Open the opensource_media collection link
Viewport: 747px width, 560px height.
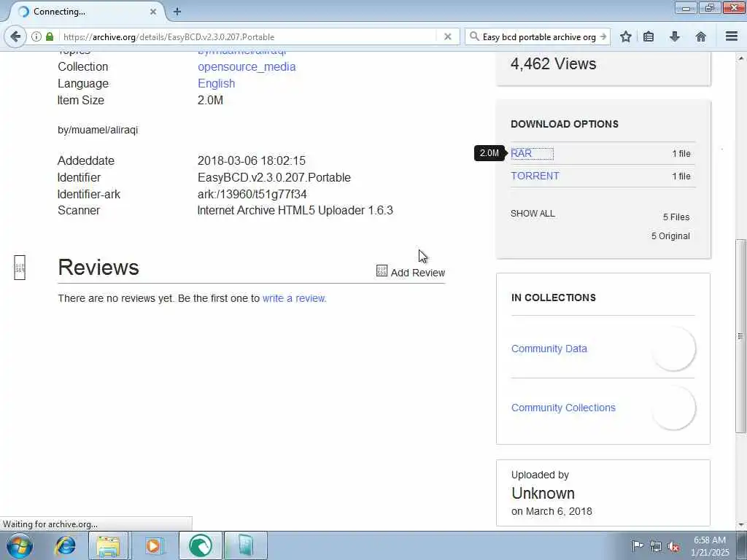tap(247, 66)
